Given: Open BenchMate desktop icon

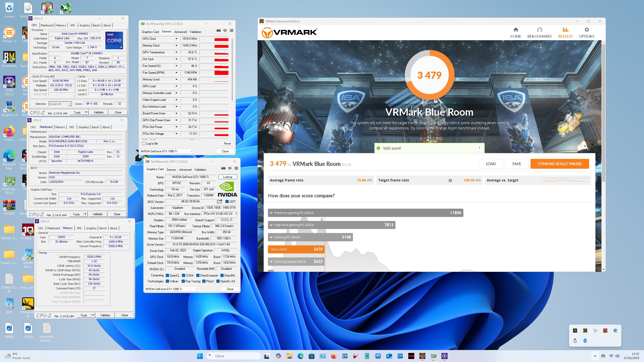Looking at the screenshot, I should (x=9, y=59).
